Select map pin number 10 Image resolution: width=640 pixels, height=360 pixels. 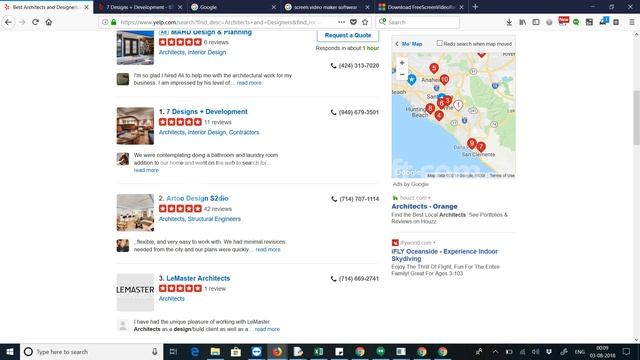click(x=444, y=79)
